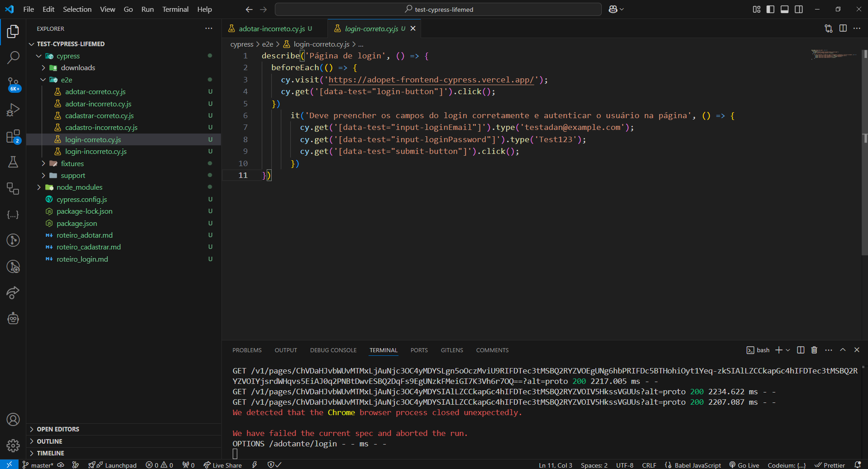Viewport: 868px width, 469px height.
Task: Open the Testing flask view
Action: (13, 162)
